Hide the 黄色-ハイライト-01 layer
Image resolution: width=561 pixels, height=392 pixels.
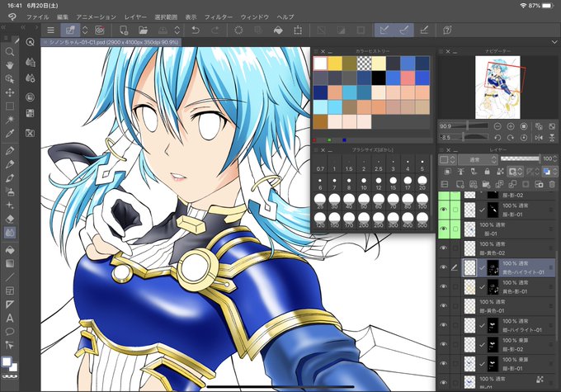444,267
